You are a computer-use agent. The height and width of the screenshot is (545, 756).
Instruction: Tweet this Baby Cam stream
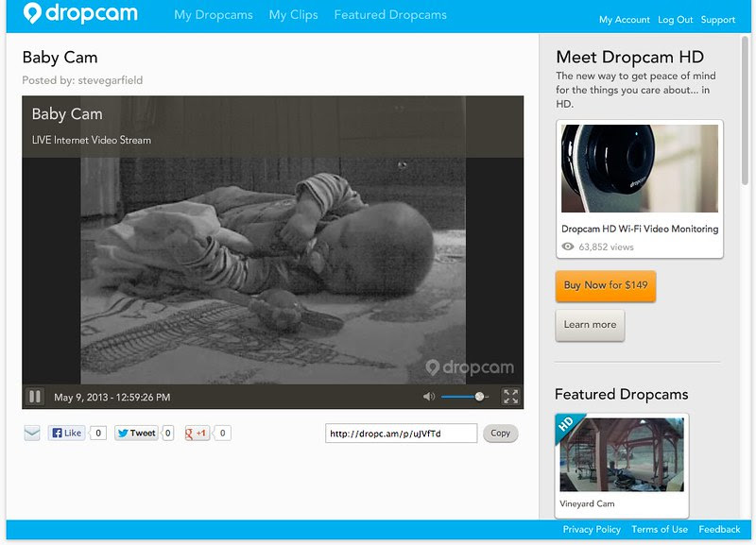point(137,433)
